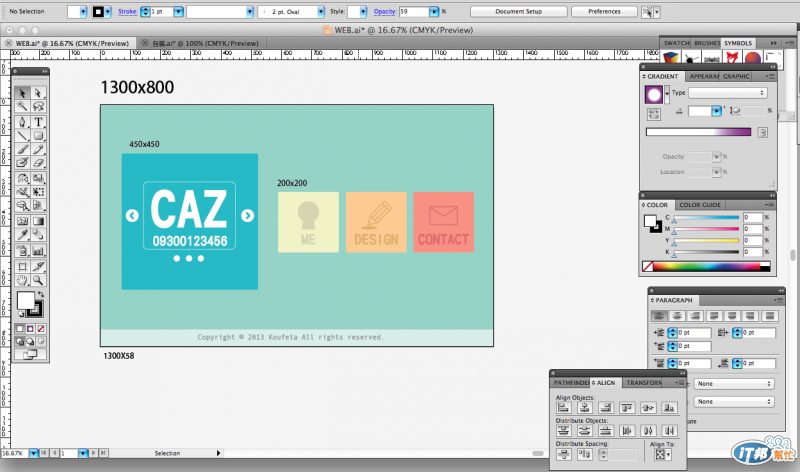Viewport: 800px width, 472px height.
Task: Select the Rectangle shape tool
Action: click(x=38, y=136)
